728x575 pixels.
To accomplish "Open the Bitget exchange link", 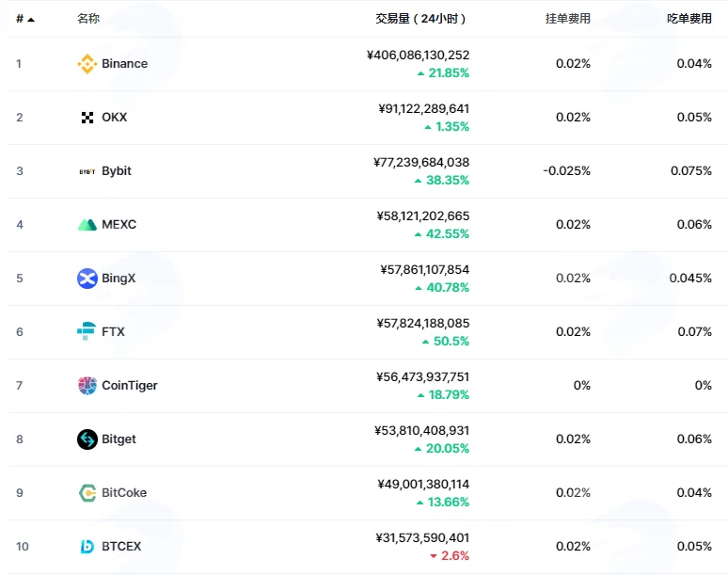I will pyautogui.click(x=119, y=439).
